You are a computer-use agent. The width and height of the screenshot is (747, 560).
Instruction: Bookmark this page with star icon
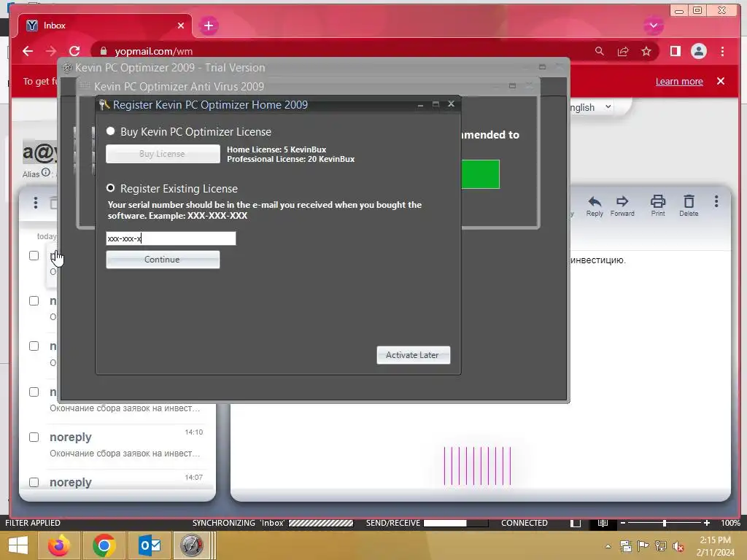[646, 51]
